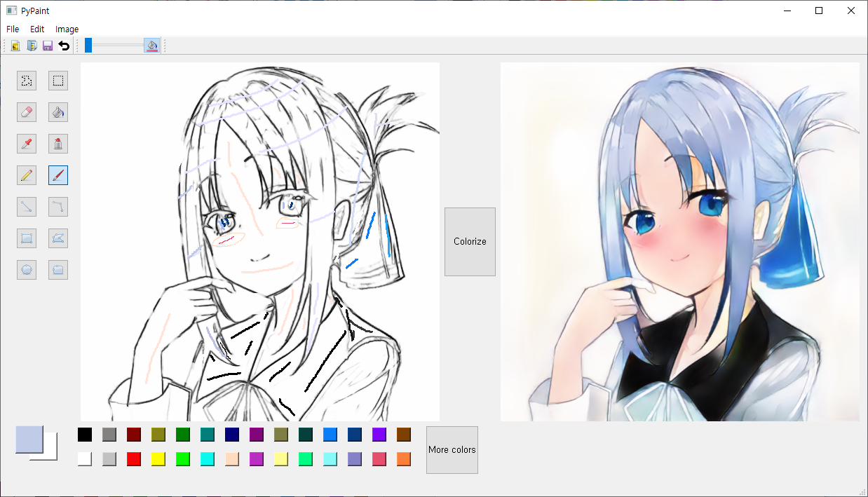
Task: Select the violet swatch in top row
Action: point(379,435)
